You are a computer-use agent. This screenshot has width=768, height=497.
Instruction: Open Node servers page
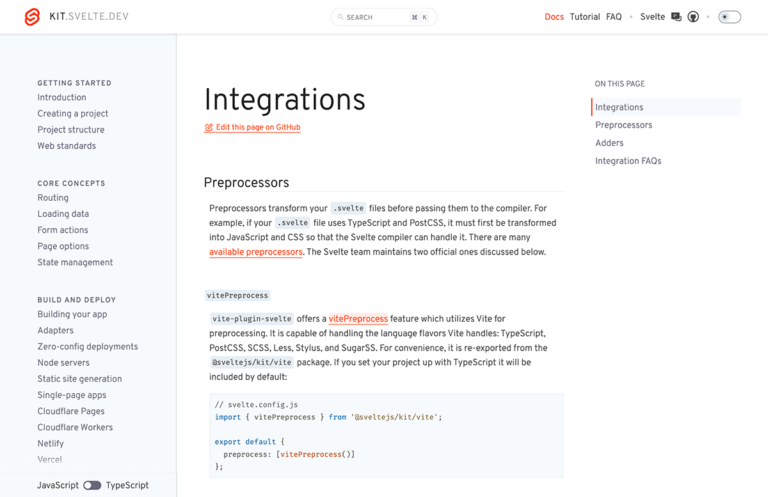[x=63, y=363]
